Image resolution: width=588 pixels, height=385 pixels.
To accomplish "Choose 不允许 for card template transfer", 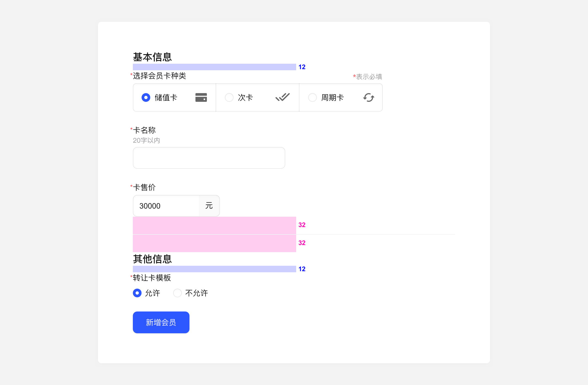I will pyautogui.click(x=177, y=293).
